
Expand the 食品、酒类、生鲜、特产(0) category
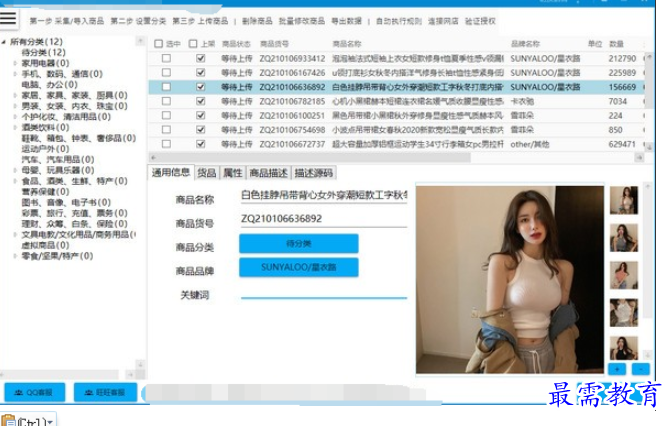15,181
